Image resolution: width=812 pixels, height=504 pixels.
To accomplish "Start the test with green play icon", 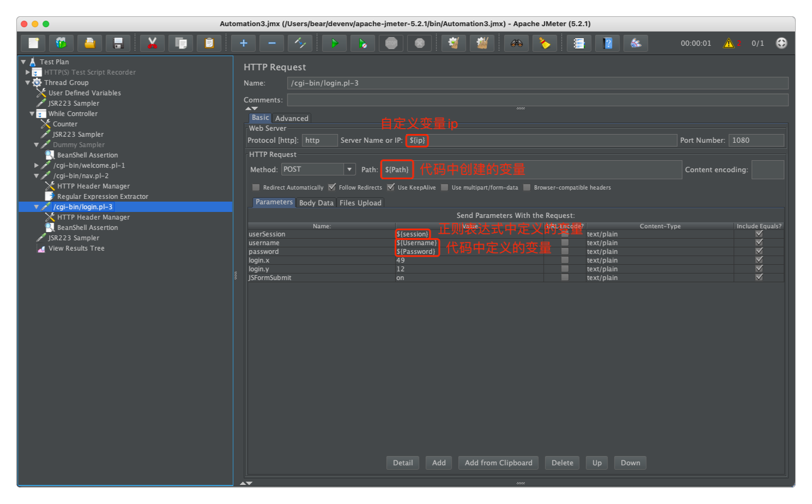I will tap(334, 43).
